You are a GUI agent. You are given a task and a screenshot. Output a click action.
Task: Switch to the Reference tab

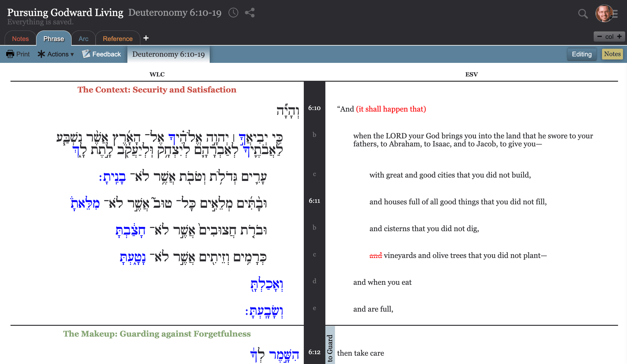click(x=118, y=39)
